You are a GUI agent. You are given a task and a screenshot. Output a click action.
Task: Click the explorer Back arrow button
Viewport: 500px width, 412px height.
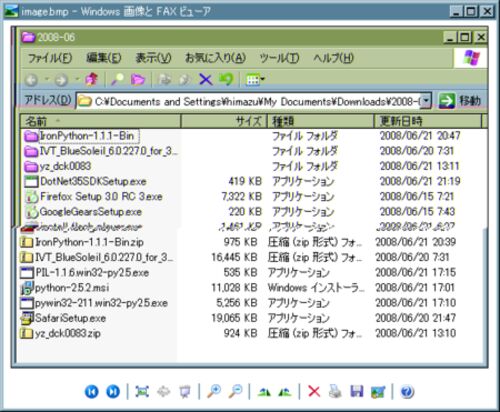[32, 80]
